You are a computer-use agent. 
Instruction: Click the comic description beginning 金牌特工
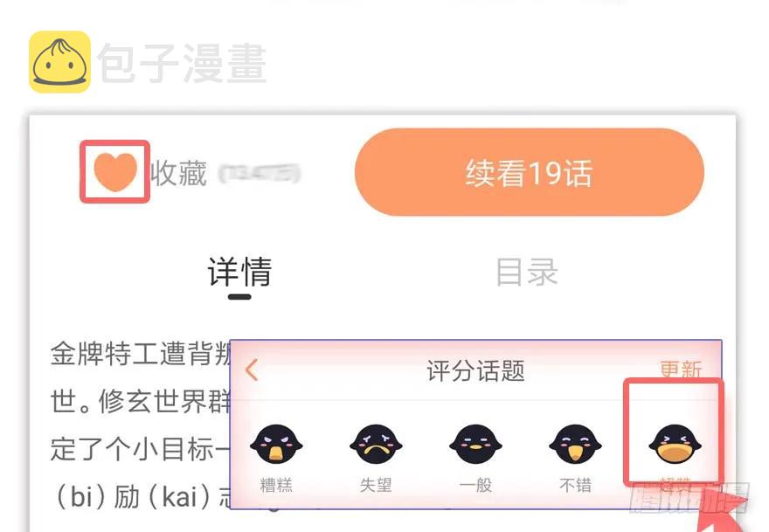tap(140, 425)
